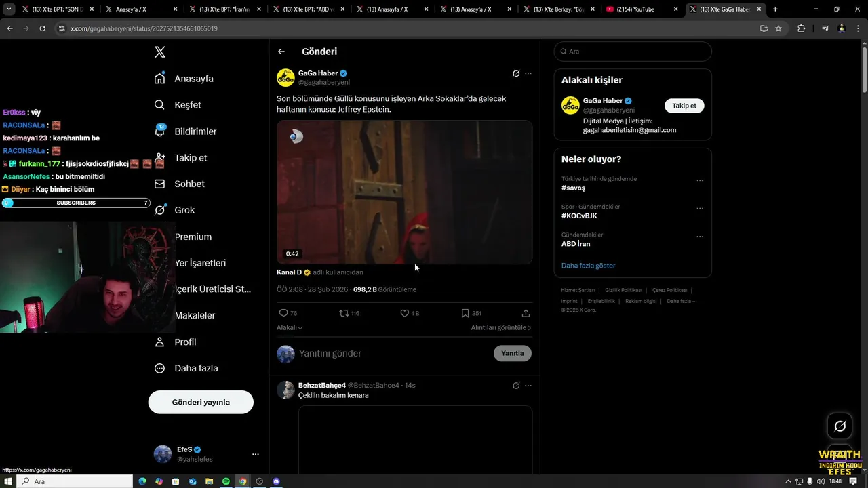The width and height of the screenshot is (868, 488).
Task: Open Chrome profile avatar
Action: coord(842,28)
